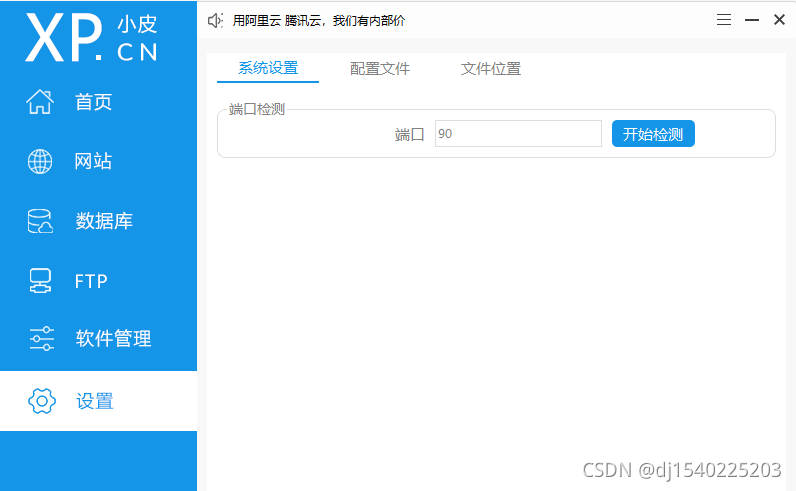Image resolution: width=796 pixels, height=491 pixels.
Task: Click the 端口检测 group title
Action: 257,109
